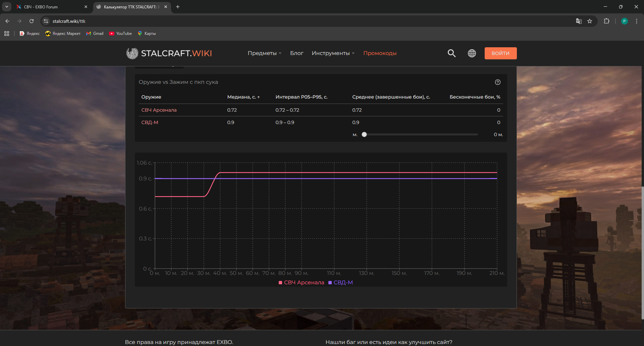Click the translate page icon
644x346 pixels.
point(579,21)
